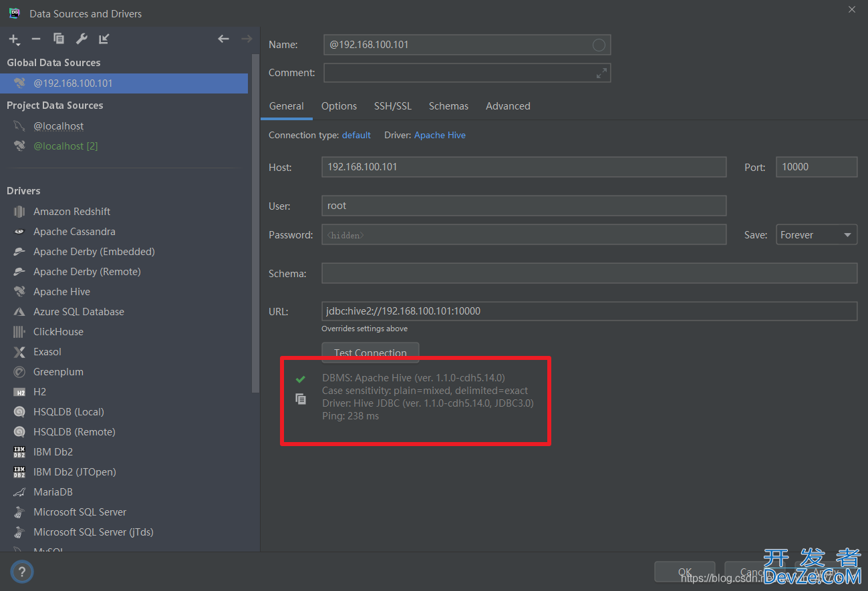Add a new data source with plus icon
Screen dimensions: 868x591
[14, 39]
